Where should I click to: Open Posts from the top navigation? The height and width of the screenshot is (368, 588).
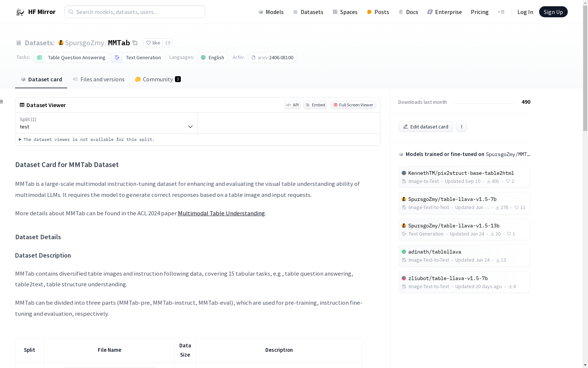378,12
